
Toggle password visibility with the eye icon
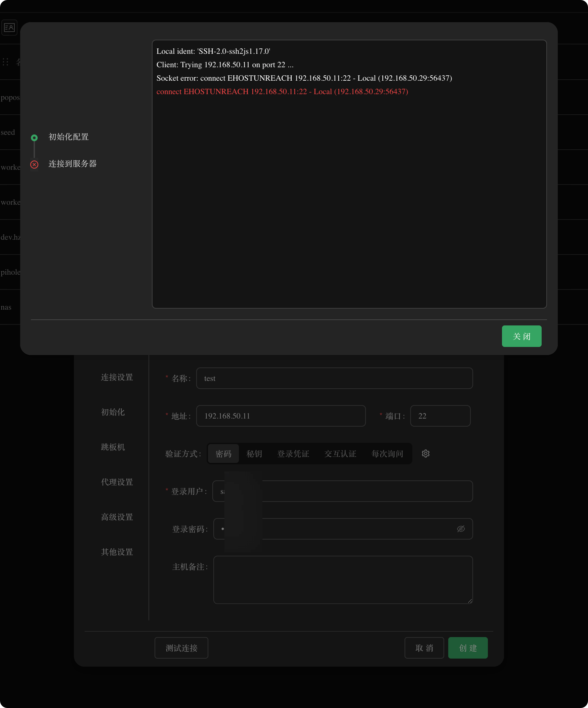point(461,528)
